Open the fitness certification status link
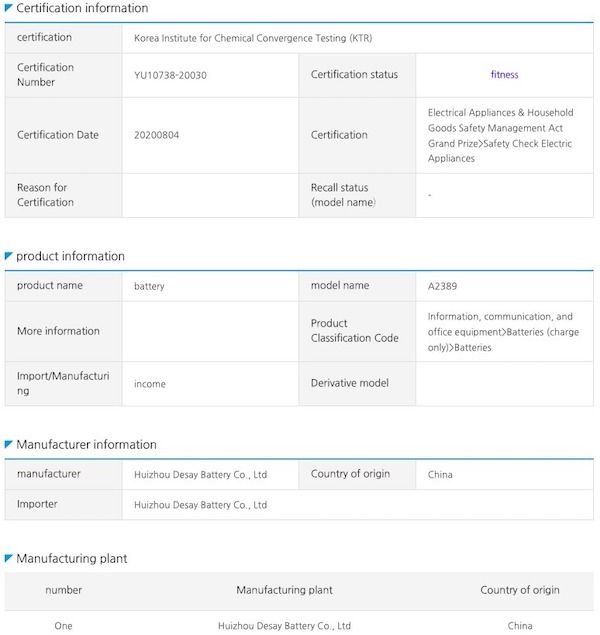 coord(504,75)
